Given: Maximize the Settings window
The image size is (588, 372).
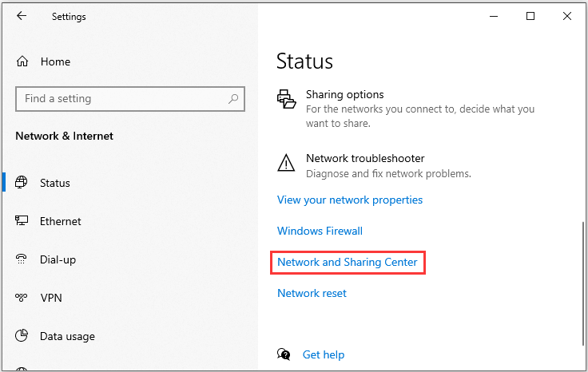Looking at the screenshot, I should click(530, 16).
